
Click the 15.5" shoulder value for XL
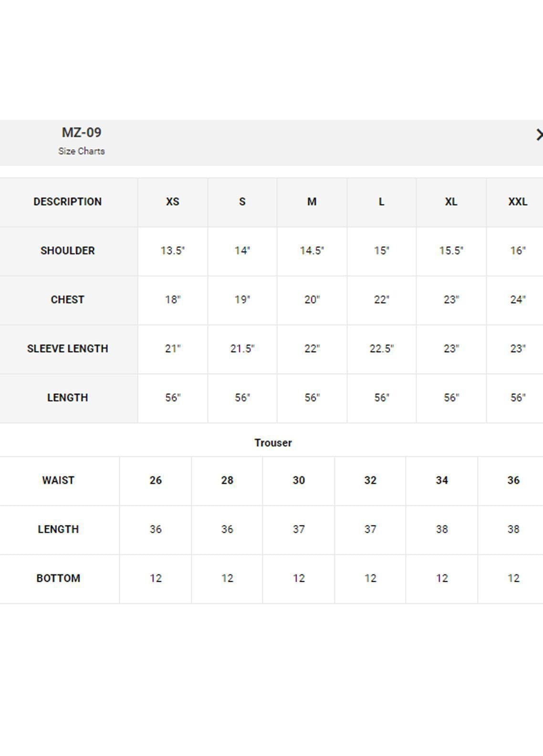click(x=451, y=251)
